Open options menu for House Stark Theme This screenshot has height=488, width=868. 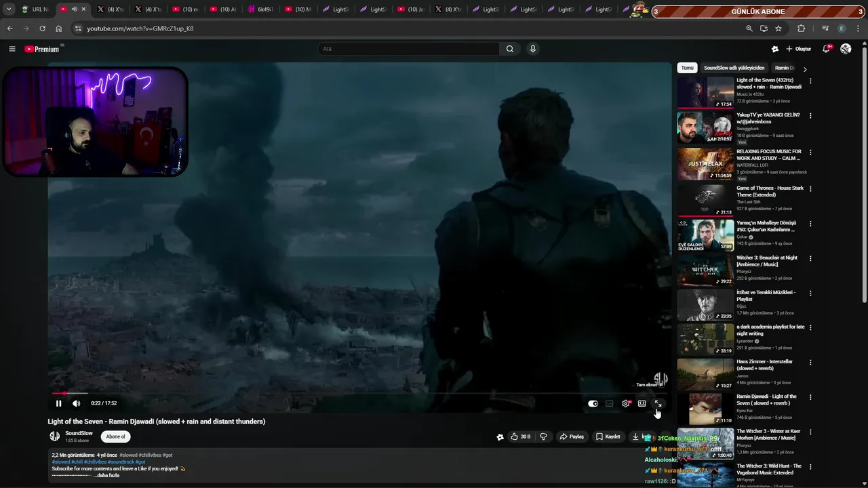coord(810,189)
